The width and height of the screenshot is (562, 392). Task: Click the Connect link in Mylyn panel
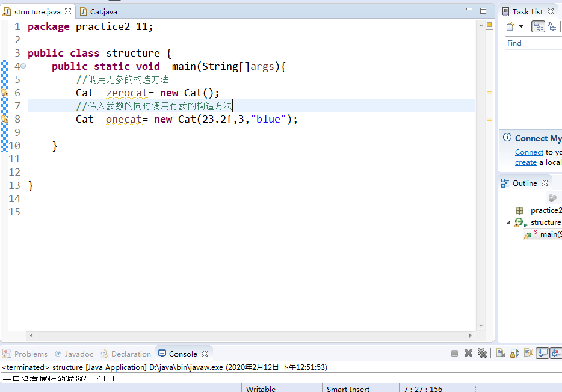[x=529, y=152]
